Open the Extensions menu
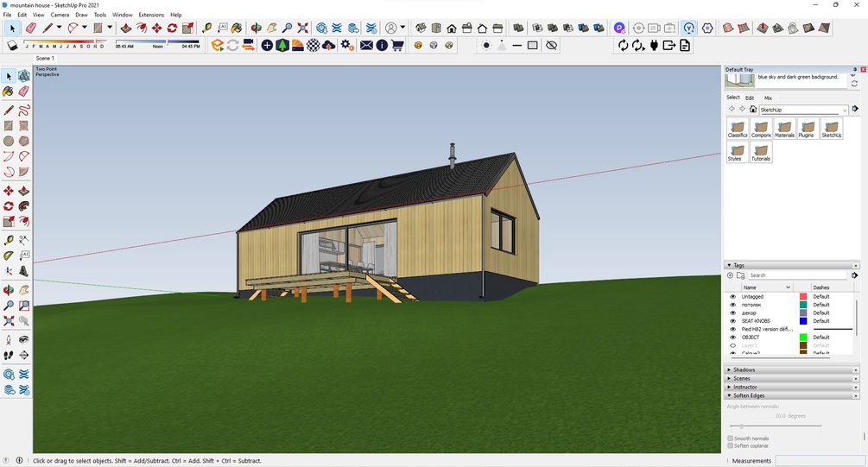The image size is (868, 467). pyautogui.click(x=151, y=15)
